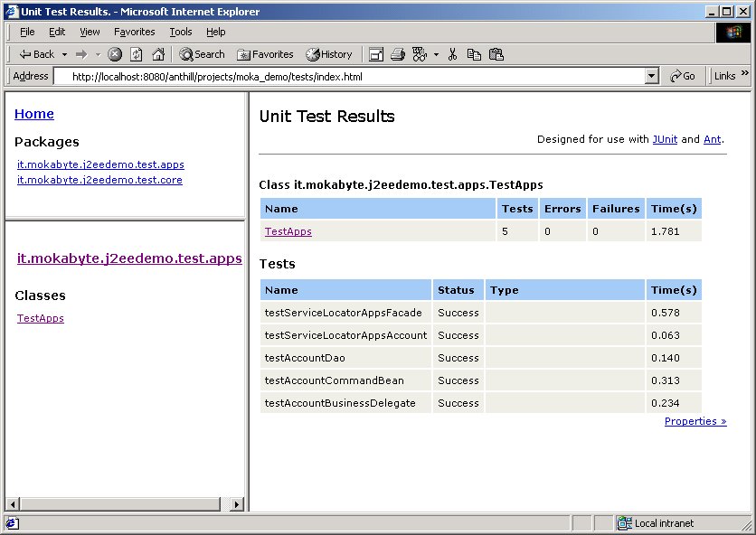Click the Status column header
Image resolution: width=756 pixels, height=535 pixels.
click(x=458, y=290)
